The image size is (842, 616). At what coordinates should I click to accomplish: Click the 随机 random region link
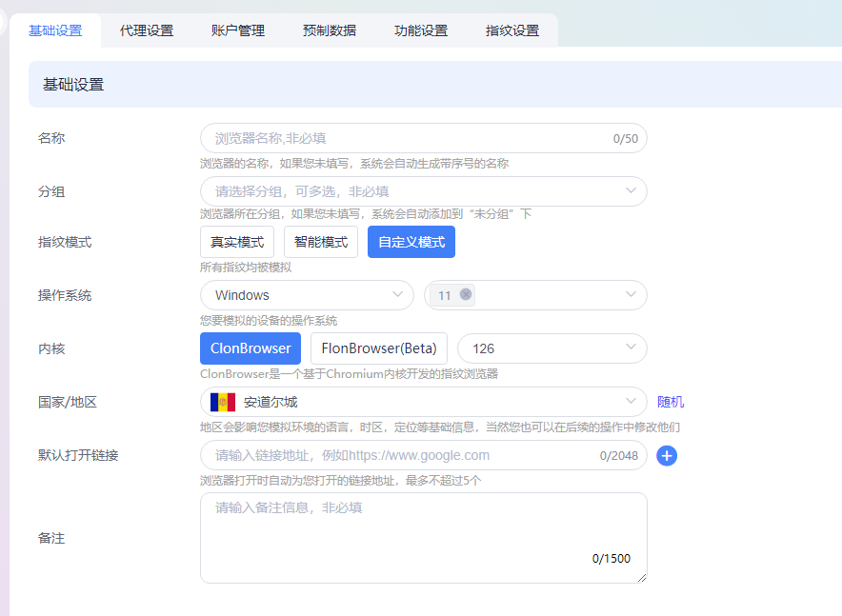671,402
